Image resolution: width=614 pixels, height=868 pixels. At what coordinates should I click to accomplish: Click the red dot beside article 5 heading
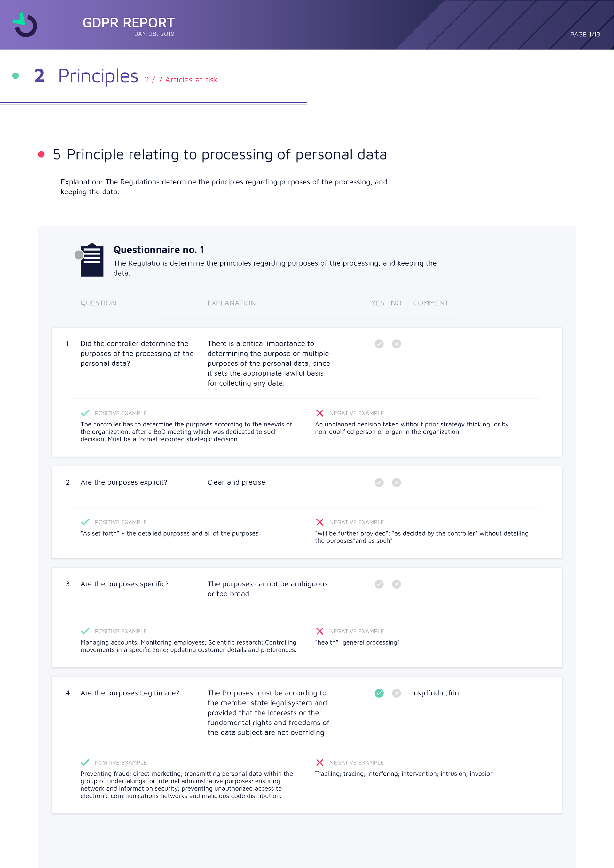[x=42, y=154]
